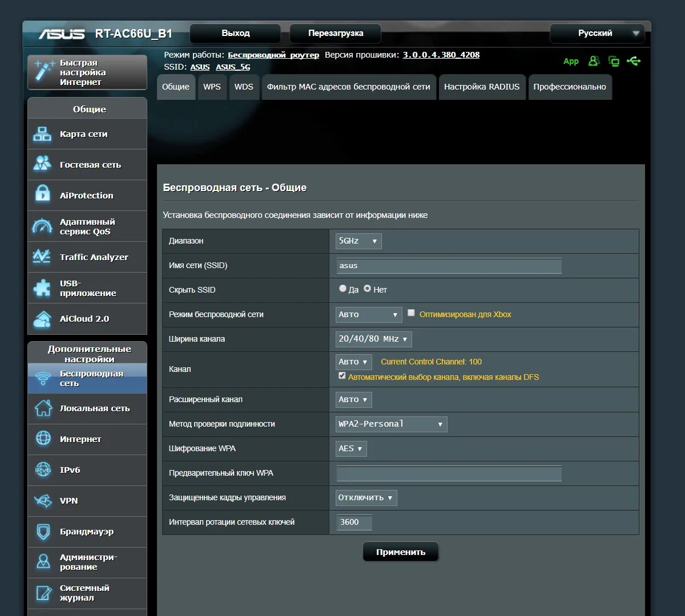
Task: Click the WPA pre-shared key input field
Action: 449,473
